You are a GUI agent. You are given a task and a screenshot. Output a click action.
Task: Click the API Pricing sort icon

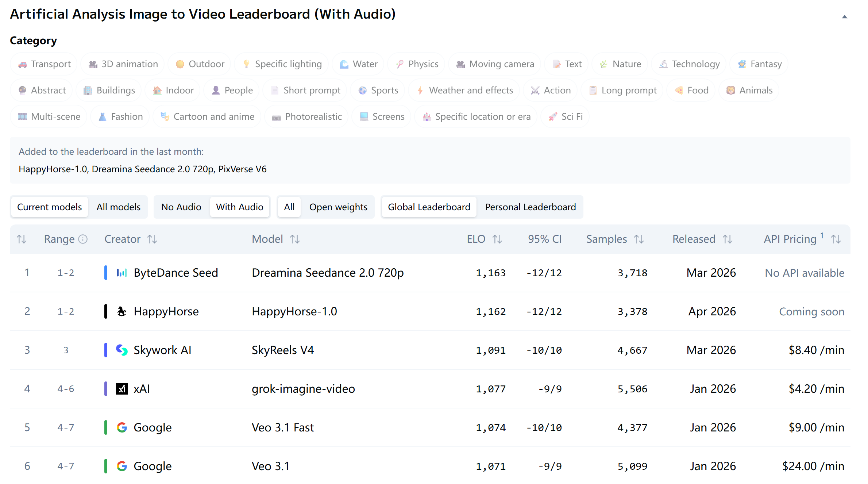pos(836,239)
